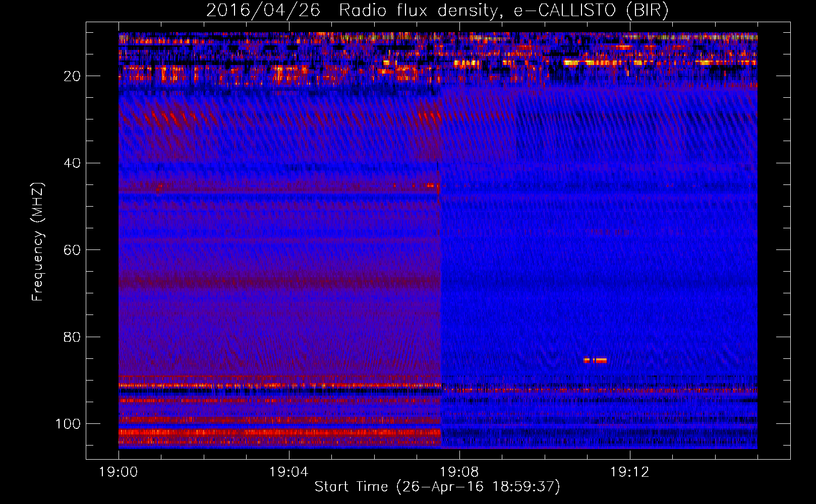Screen dimensions: 816x504
Task: Click the '40' frequency tick label
Action: coord(72,163)
